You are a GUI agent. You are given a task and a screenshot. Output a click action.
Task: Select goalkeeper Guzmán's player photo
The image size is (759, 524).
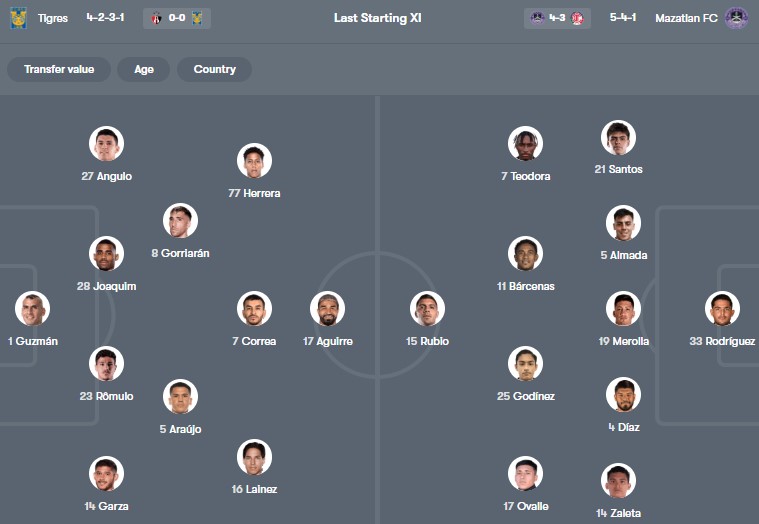click(33, 309)
